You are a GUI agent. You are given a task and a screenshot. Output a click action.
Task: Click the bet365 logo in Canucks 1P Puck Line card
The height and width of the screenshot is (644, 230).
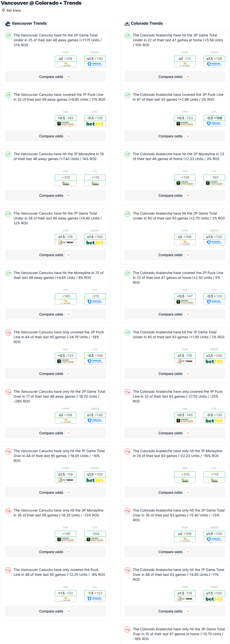click(95, 124)
